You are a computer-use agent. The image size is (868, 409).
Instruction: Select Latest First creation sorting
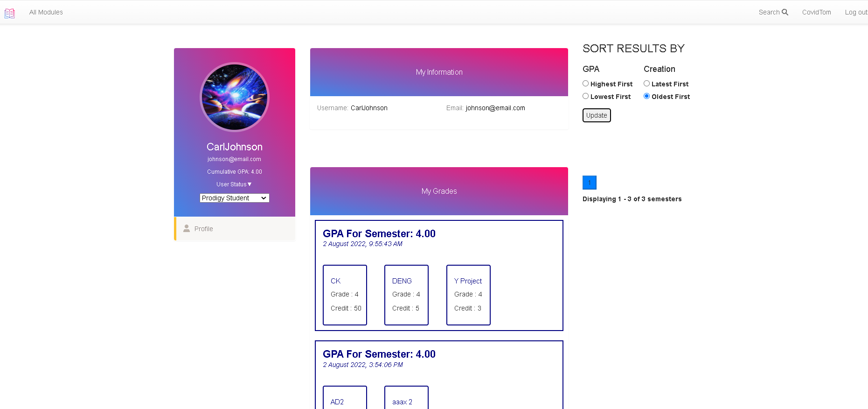pyautogui.click(x=646, y=84)
